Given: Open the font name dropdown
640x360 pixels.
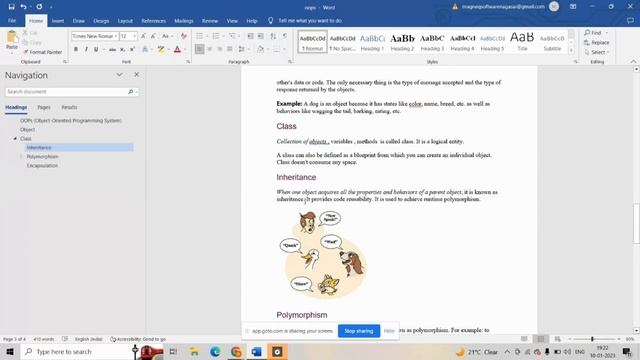Looking at the screenshot, I should (116, 36).
